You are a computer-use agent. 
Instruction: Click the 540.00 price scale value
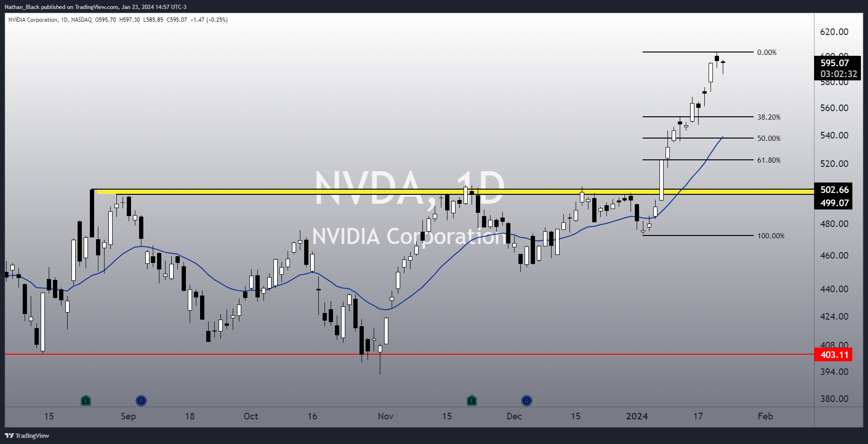pos(834,135)
